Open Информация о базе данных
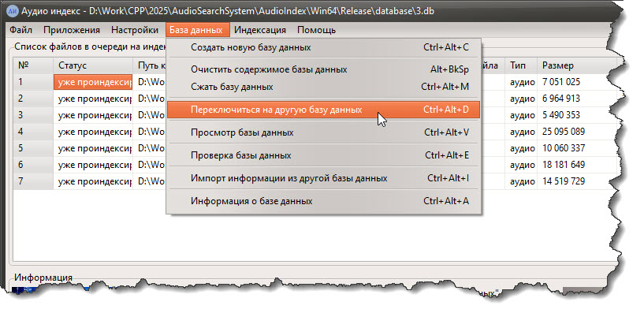This screenshot has height=313, width=644. 324,201
